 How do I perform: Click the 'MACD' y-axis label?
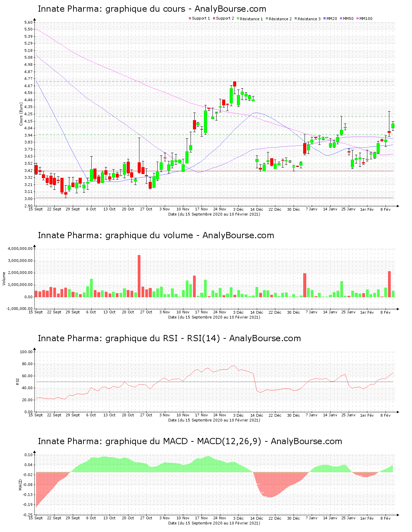(20, 485)
